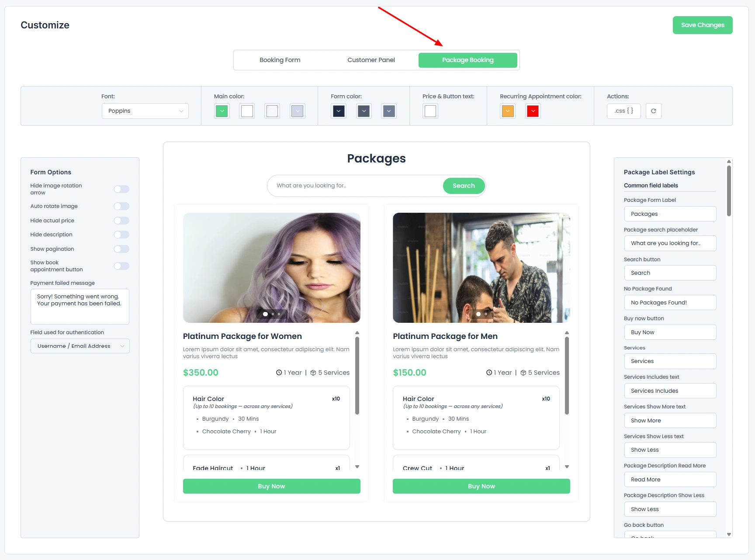Viewport: 755px width, 560px height.
Task: Open the dark navy form color picker
Action: (339, 111)
